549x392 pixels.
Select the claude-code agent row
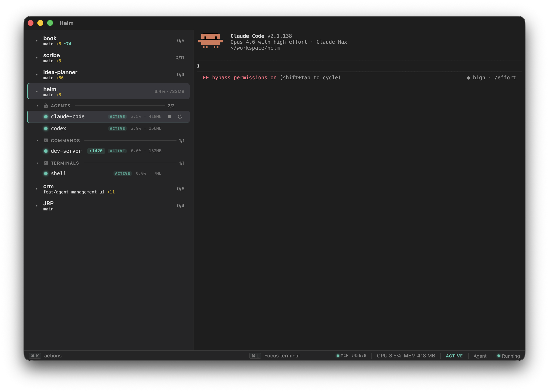(x=109, y=117)
